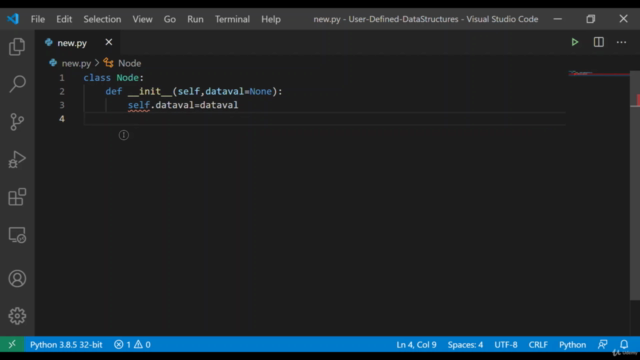Open the Help menu
This screenshot has height=360, width=640.
[x=271, y=19]
